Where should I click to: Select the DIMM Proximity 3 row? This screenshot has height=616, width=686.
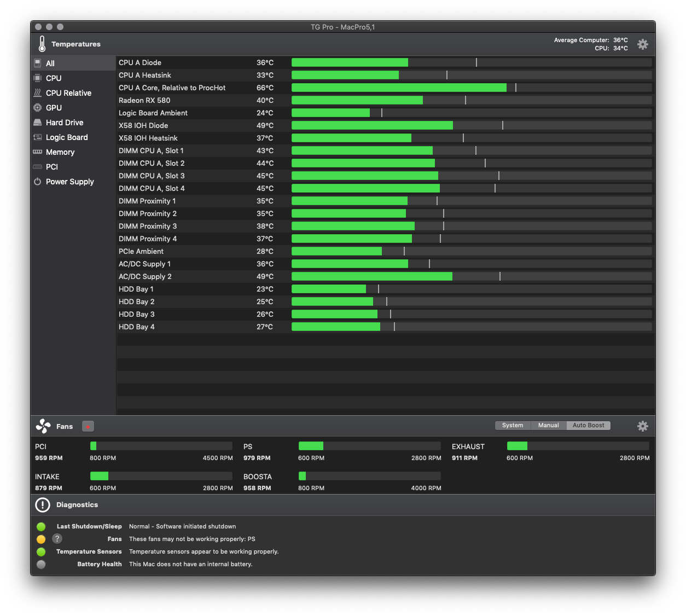(x=386, y=226)
